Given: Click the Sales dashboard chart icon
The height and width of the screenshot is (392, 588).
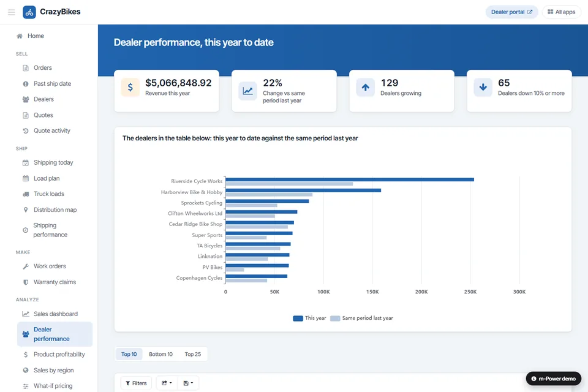Looking at the screenshot, I should point(26,314).
